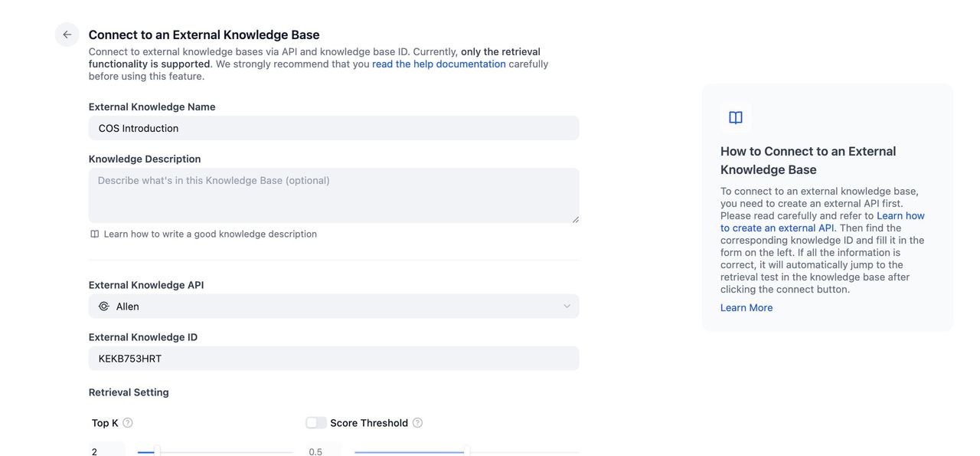Click the Learn More link
This screenshot has height=456, width=980.
pos(746,307)
